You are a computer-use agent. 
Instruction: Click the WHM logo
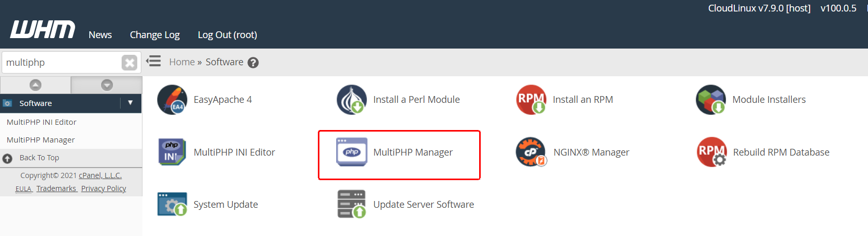(x=43, y=30)
